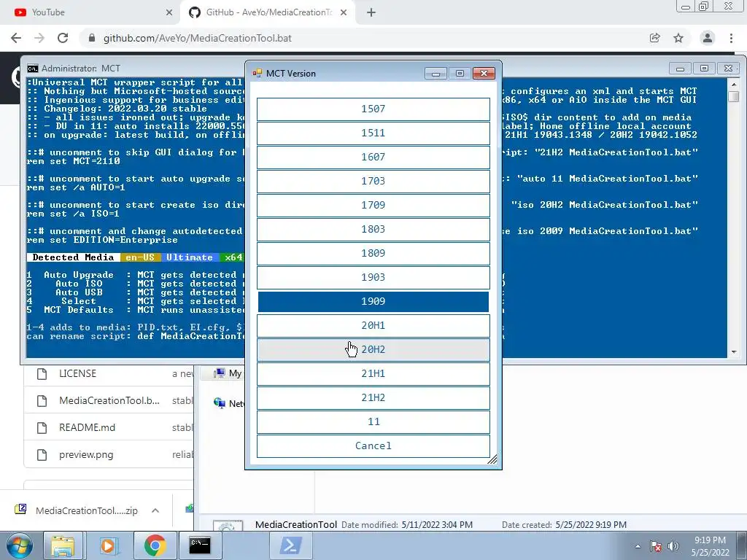
Task: Open README.md file link
Action: click(x=88, y=427)
